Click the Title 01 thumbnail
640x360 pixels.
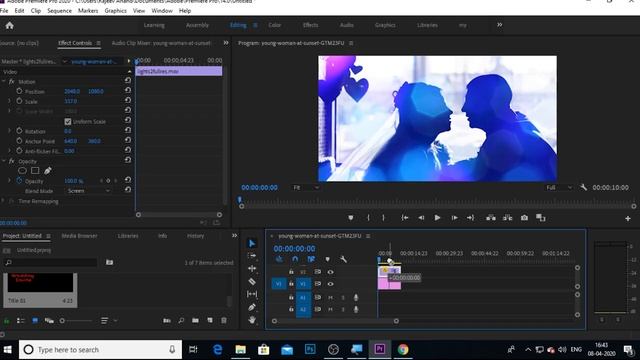click(40, 282)
